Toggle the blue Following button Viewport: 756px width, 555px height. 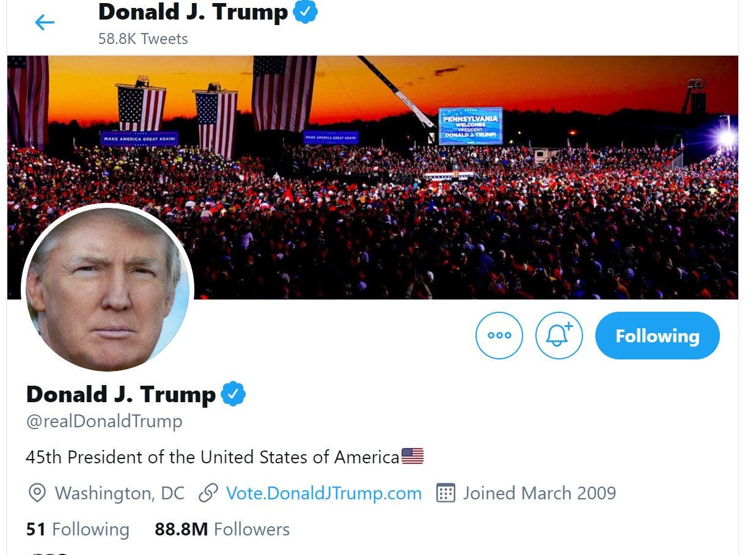pyautogui.click(x=657, y=336)
